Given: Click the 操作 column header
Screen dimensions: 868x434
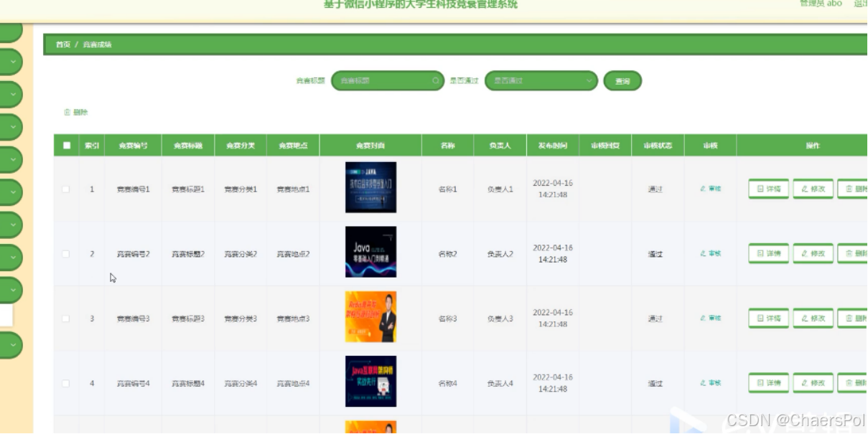Looking at the screenshot, I should coord(813,146).
